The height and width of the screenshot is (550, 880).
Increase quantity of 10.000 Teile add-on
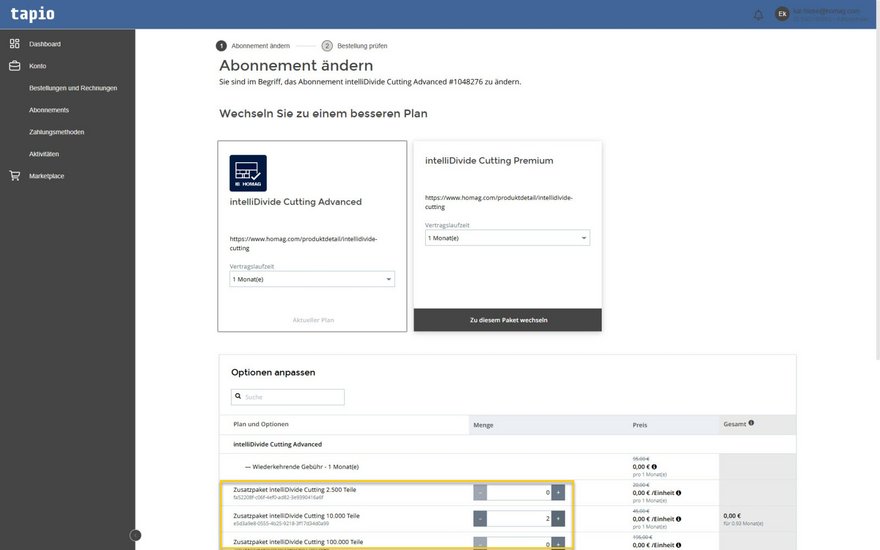click(558, 518)
